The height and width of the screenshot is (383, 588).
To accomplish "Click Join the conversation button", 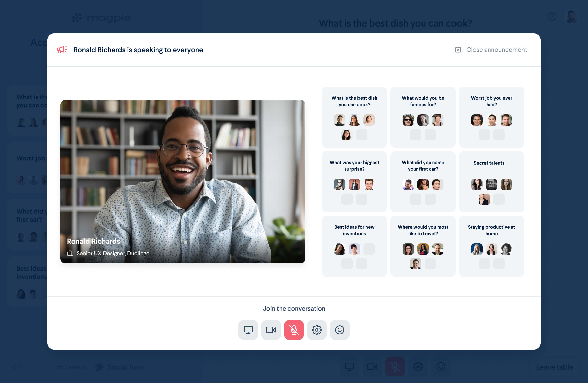I will click(294, 308).
